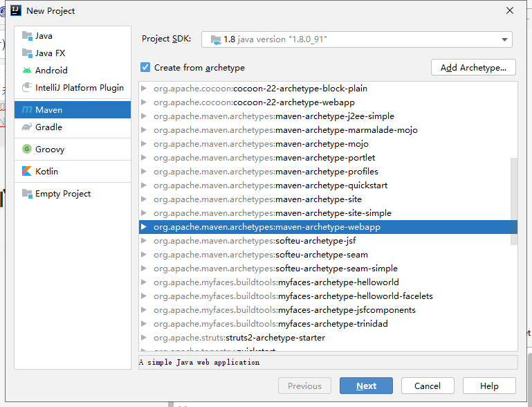Viewport: 532px width, 407px height.
Task: Click the Java folder icon in sidebar
Action: point(27,36)
